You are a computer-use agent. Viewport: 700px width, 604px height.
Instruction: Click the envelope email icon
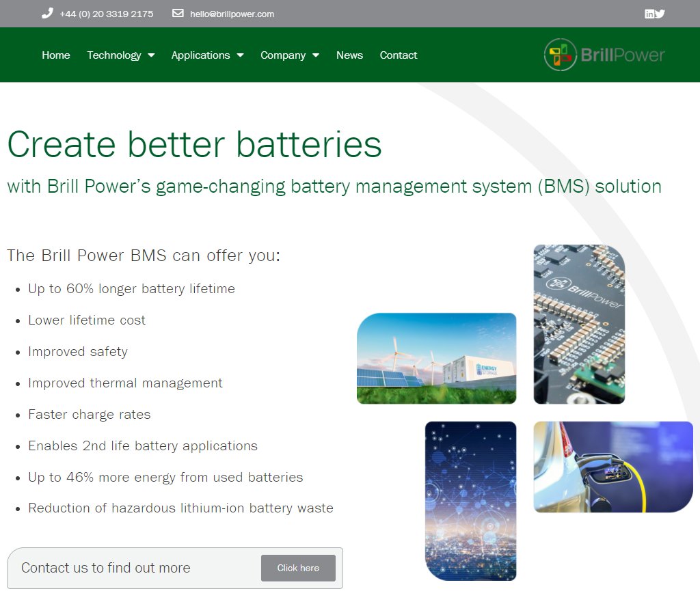tap(178, 13)
